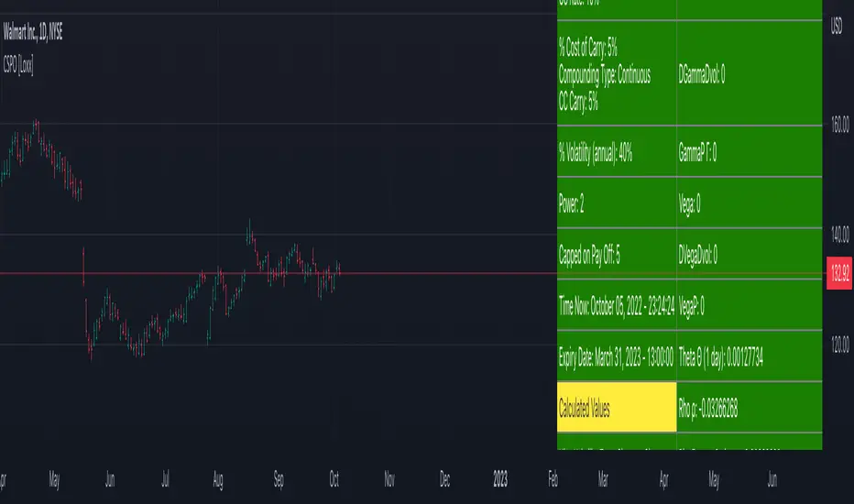Click the Time Now table cell
The height and width of the screenshot is (504, 854).
(617, 305)
